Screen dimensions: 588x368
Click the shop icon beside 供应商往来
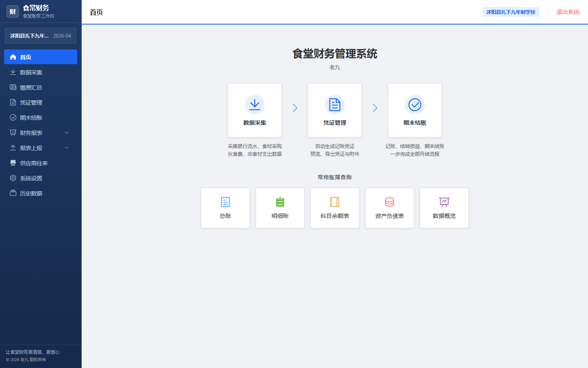[13, 163]
